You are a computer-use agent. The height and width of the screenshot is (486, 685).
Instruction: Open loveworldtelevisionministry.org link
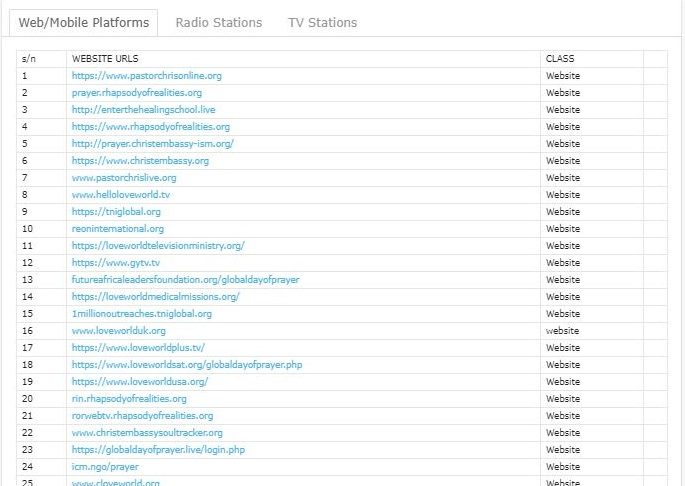[158, 246]
